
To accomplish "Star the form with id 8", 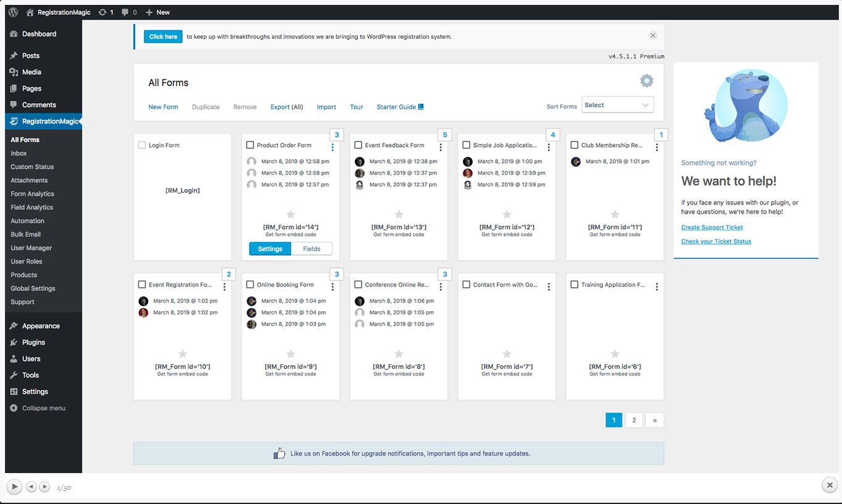I will point(399,354).
